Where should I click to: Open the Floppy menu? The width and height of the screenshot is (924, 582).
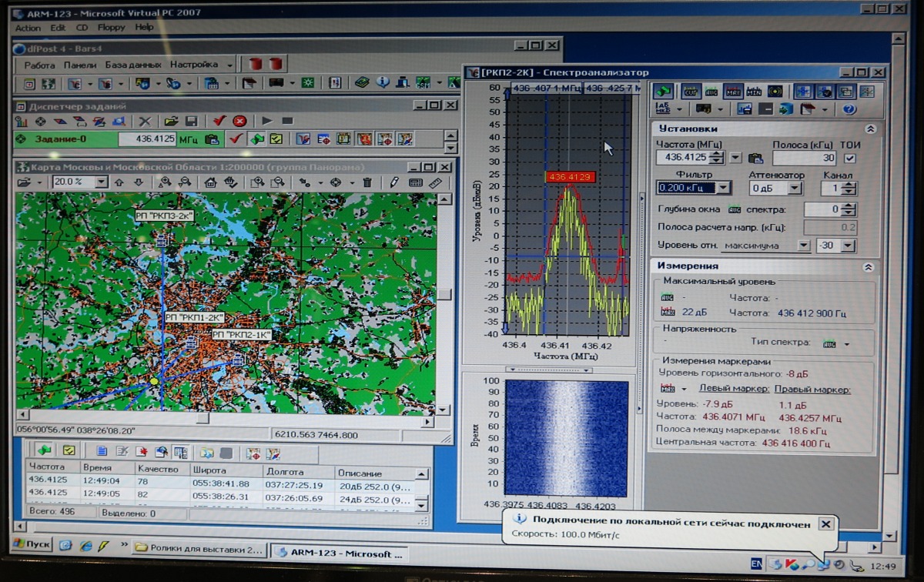(111, 28)
